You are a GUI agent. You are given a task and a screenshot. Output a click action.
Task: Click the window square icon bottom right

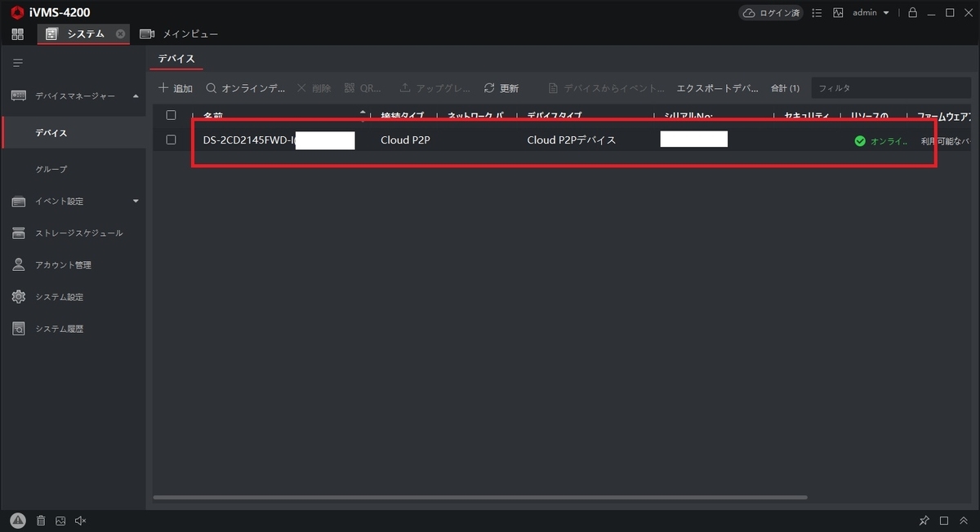coord(944,521)
